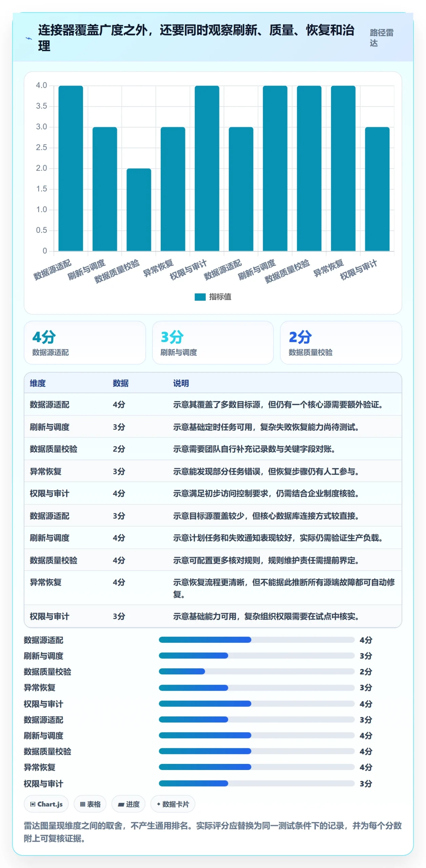Viewport: 426px width, 868px height.
Task: Select the row saying 示意其覆盖了多数目标源
Action: tap(213, 405)
